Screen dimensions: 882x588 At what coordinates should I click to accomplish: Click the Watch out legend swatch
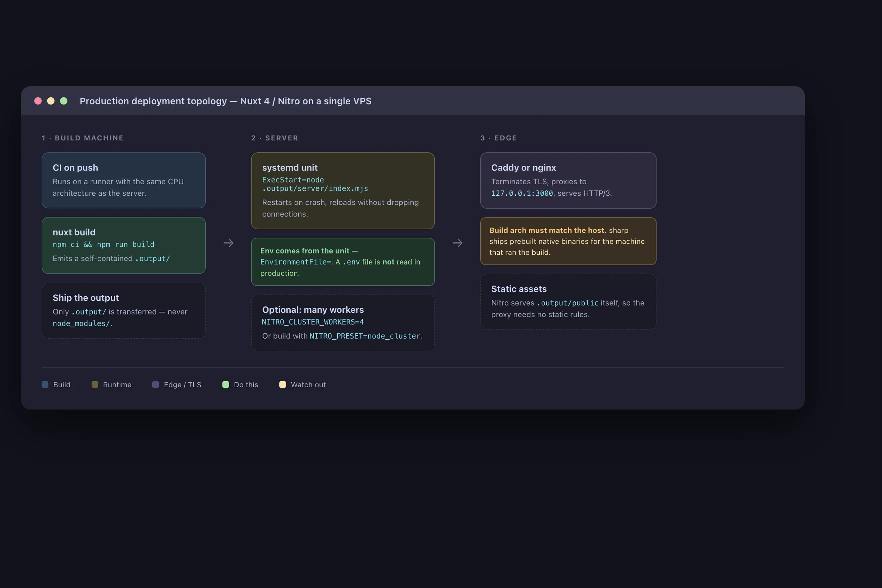pos(283,384)
